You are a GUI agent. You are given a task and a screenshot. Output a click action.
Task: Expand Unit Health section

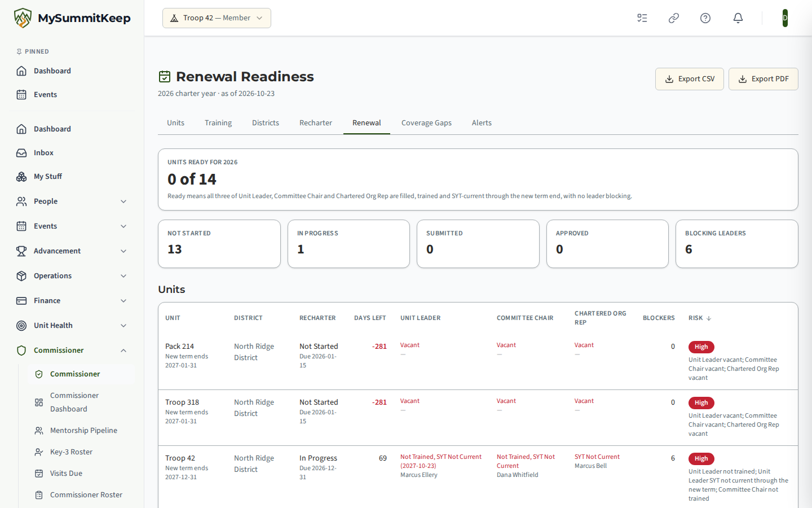(72, 325)
